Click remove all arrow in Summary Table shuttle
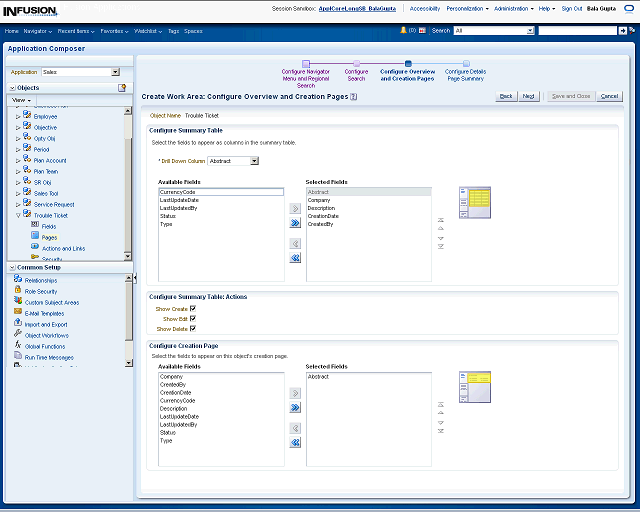 295,258
